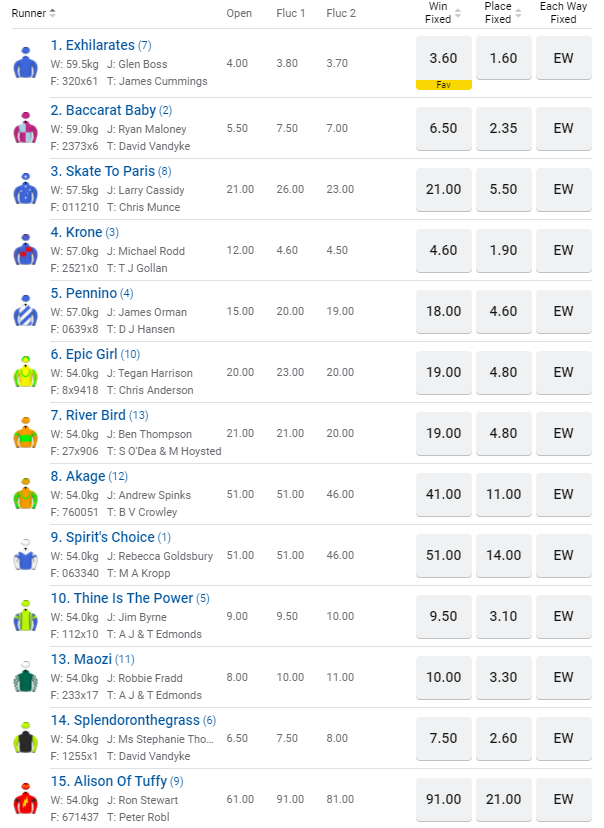The image size is (604, 828).
Task: Sort runners using the Runner column arrows
Action: coord(52,13)
